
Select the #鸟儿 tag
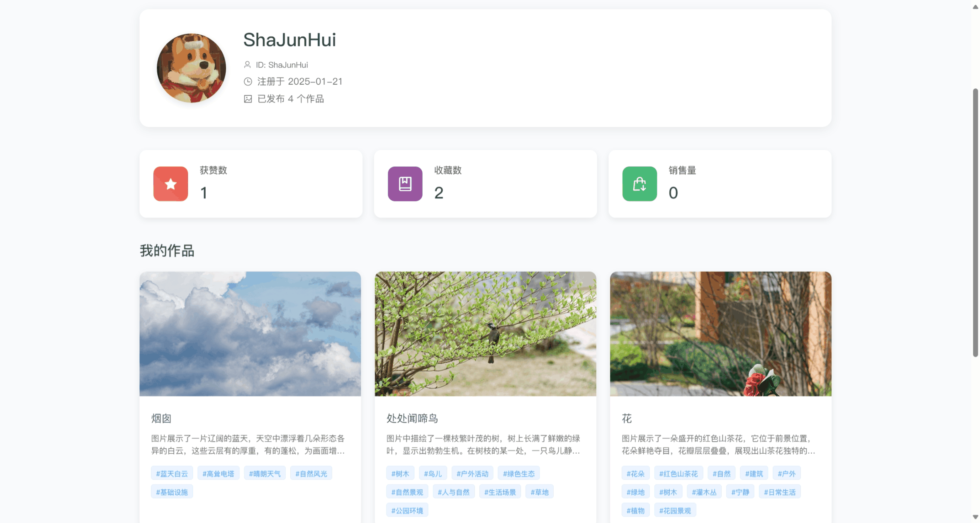coord(433,474)
